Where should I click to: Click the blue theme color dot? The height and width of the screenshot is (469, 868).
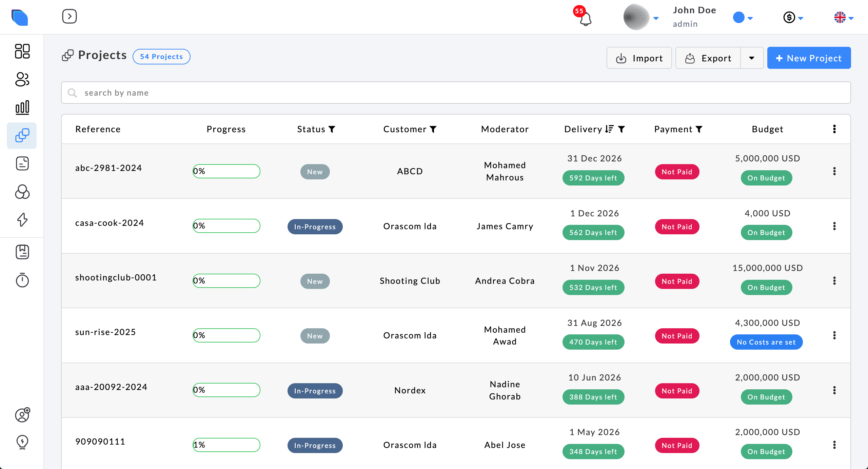tap(739, 17)
